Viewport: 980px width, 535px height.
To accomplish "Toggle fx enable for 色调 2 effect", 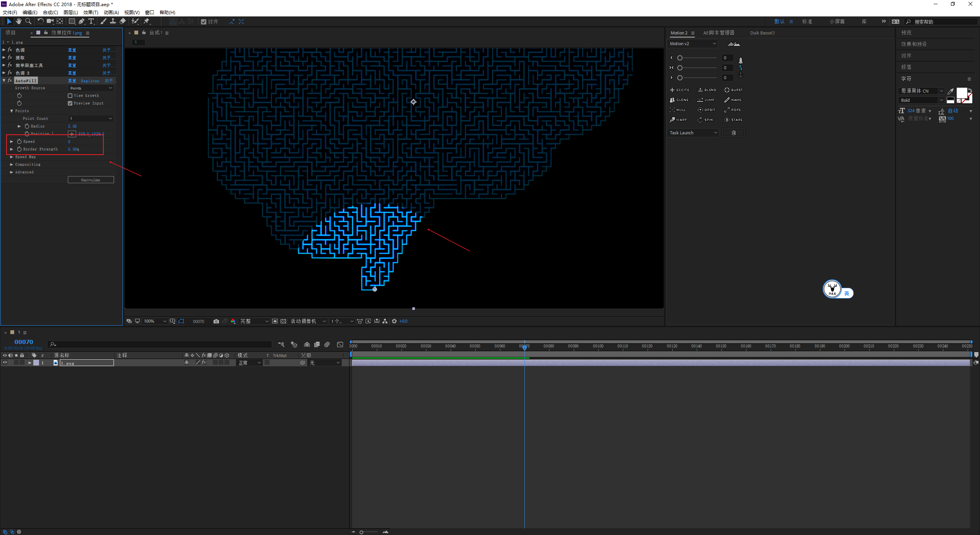I will pos(10,73).
